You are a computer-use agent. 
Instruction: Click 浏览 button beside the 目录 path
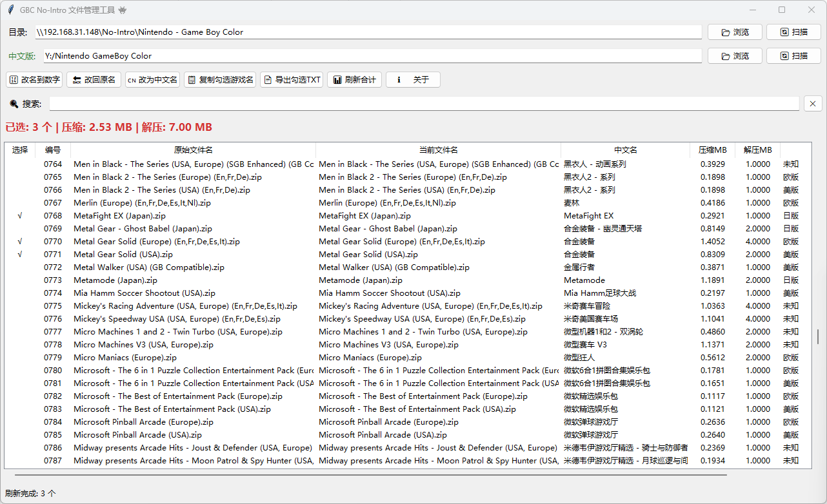point(735,32)
